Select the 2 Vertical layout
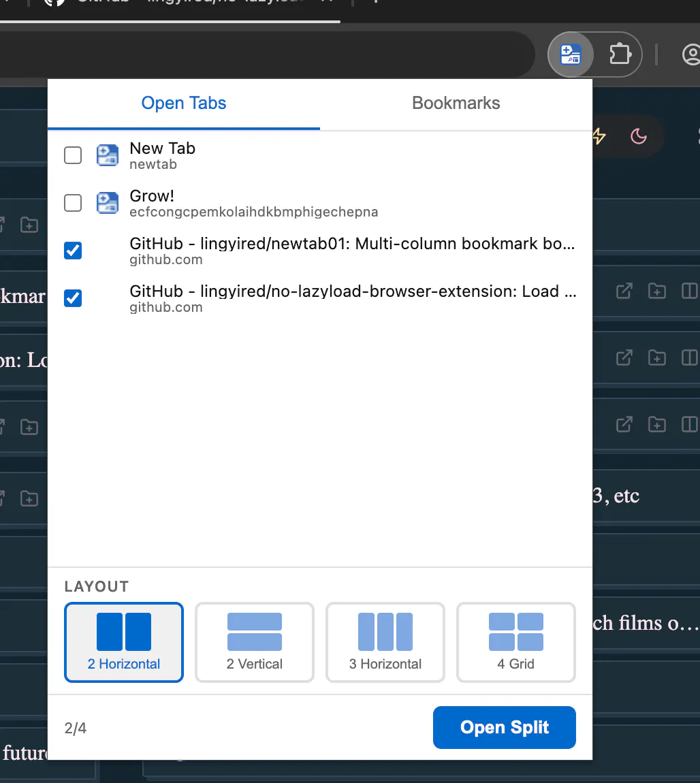Screen dimensions: 700x783 (255, 642)
